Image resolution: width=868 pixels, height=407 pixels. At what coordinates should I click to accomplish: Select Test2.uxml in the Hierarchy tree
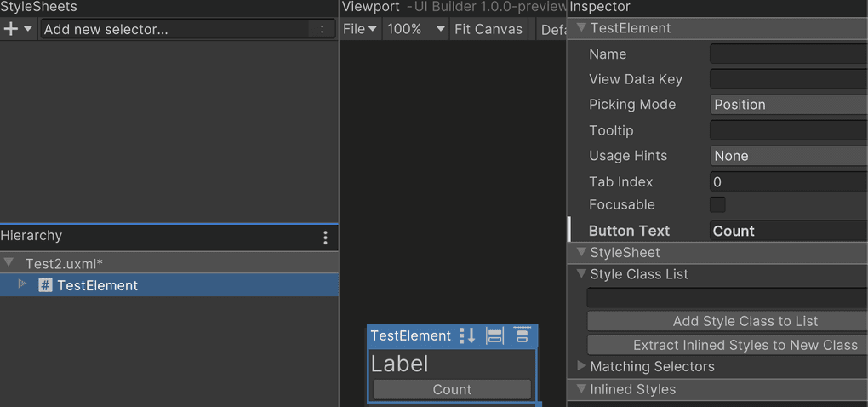point(64,263)
